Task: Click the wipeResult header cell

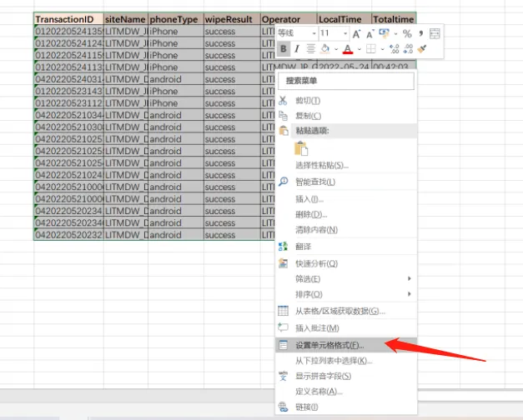Action: point(232,19)
